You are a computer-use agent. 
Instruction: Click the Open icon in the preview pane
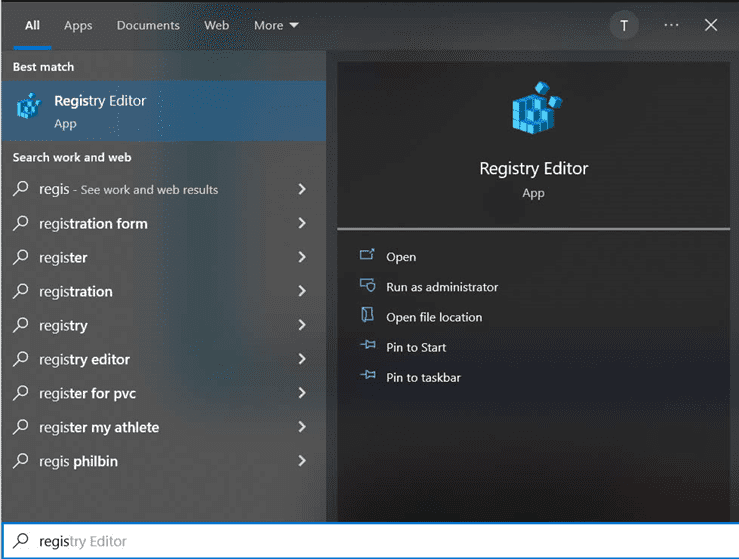tap(367, 255)
